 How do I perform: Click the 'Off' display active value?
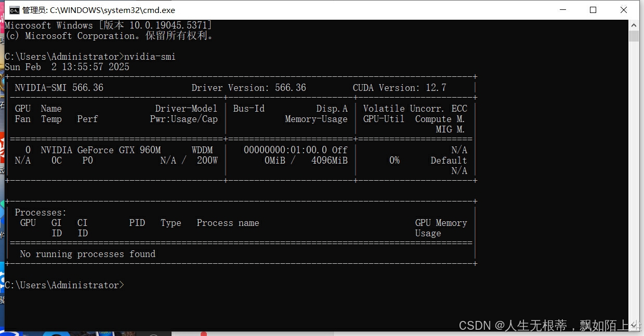(x=339, y=150)
